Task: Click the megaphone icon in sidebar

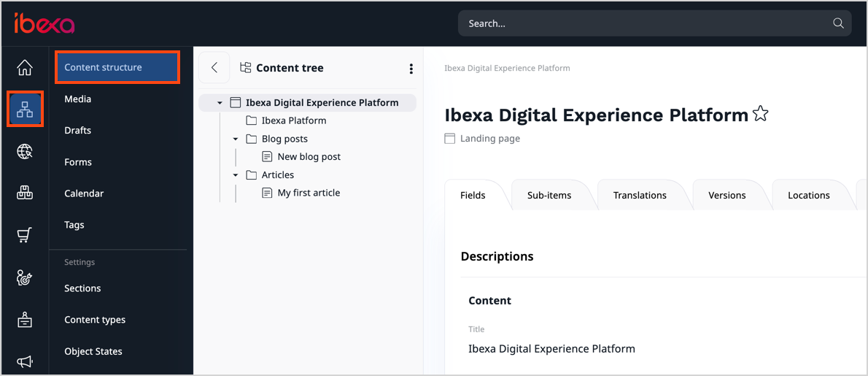Action: [25, 361]
